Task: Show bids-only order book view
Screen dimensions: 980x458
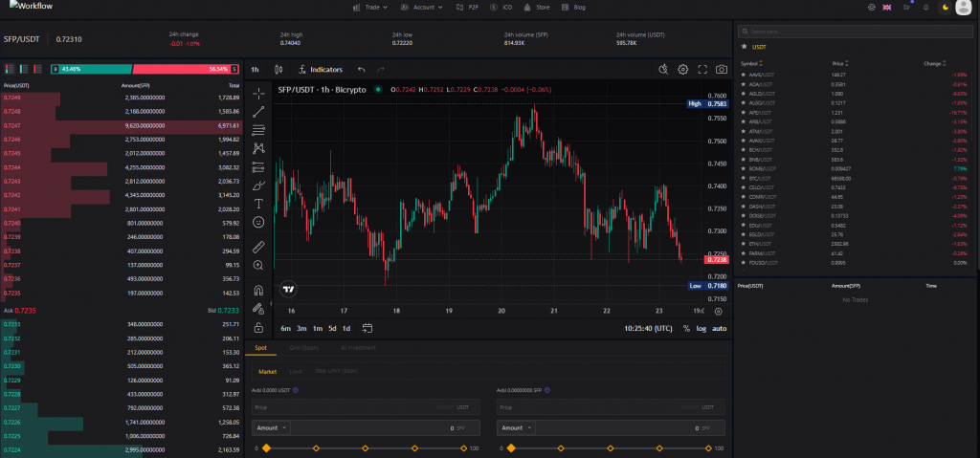Action: (24, 69)
